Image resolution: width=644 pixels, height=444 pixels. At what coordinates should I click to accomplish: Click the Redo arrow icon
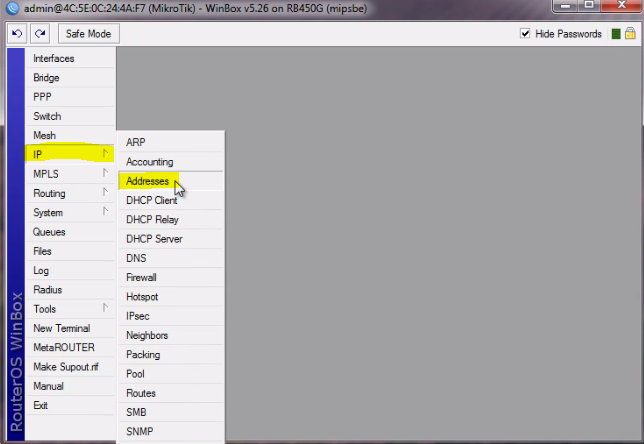(x=40, y=33)
